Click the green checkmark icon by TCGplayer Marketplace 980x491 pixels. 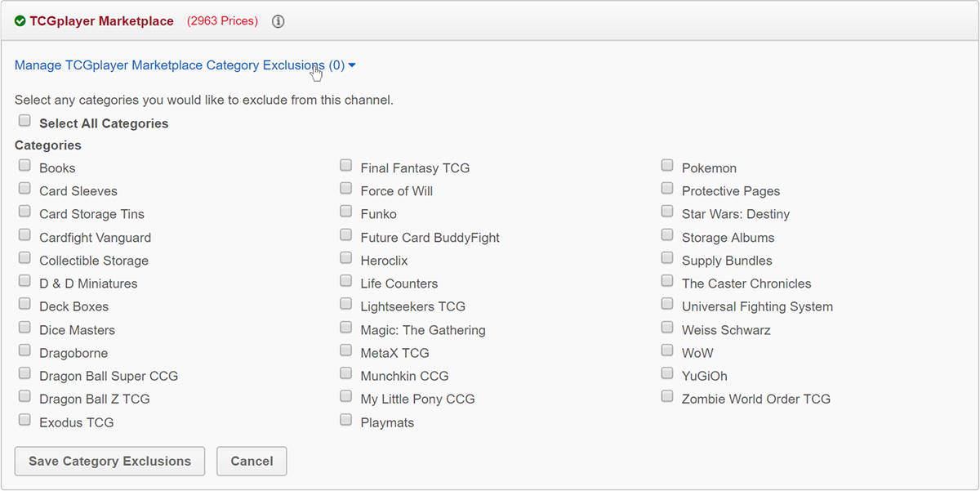[20, 21]
